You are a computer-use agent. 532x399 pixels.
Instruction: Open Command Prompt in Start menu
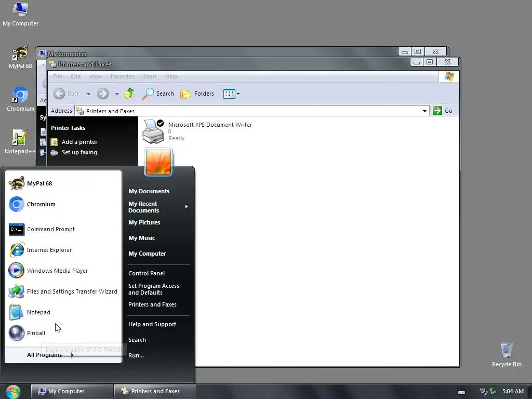(63, 229)
